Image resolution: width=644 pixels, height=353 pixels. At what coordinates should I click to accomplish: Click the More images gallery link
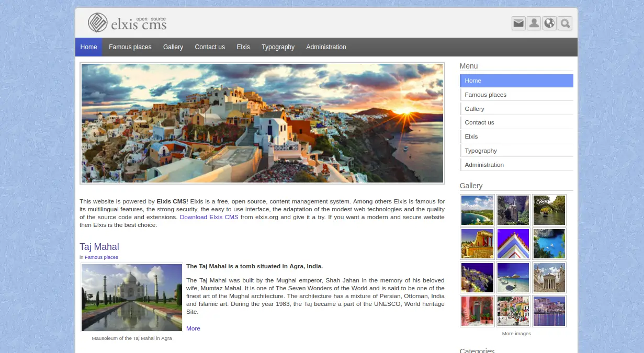pyautogui.click(x=516, y=334)
